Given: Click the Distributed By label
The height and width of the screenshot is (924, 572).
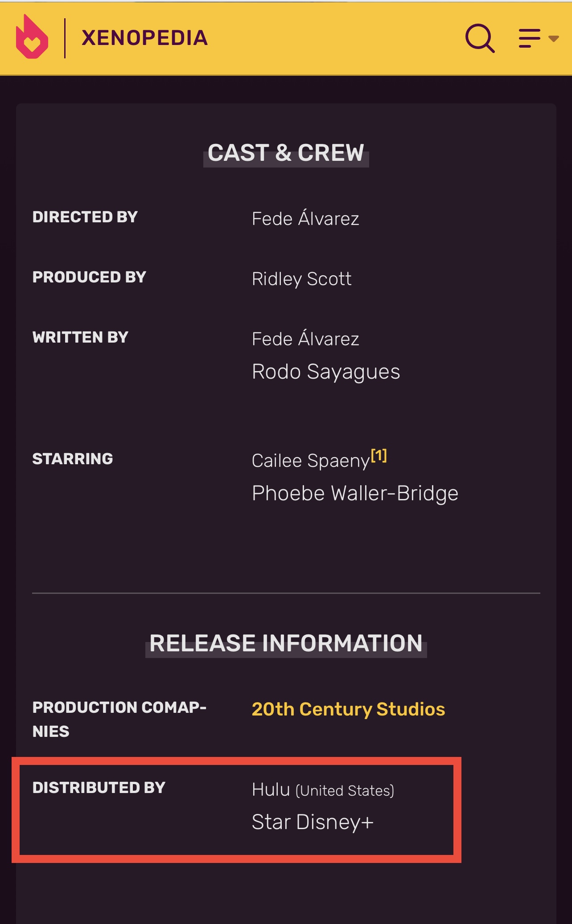Looking at the screenshot, I should click(x=99, y=788).
